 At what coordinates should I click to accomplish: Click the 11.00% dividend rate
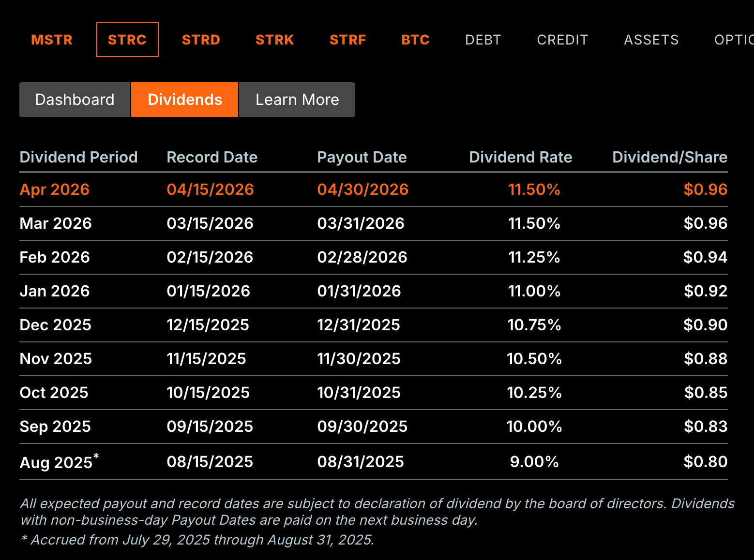click(x=534, y=291)
